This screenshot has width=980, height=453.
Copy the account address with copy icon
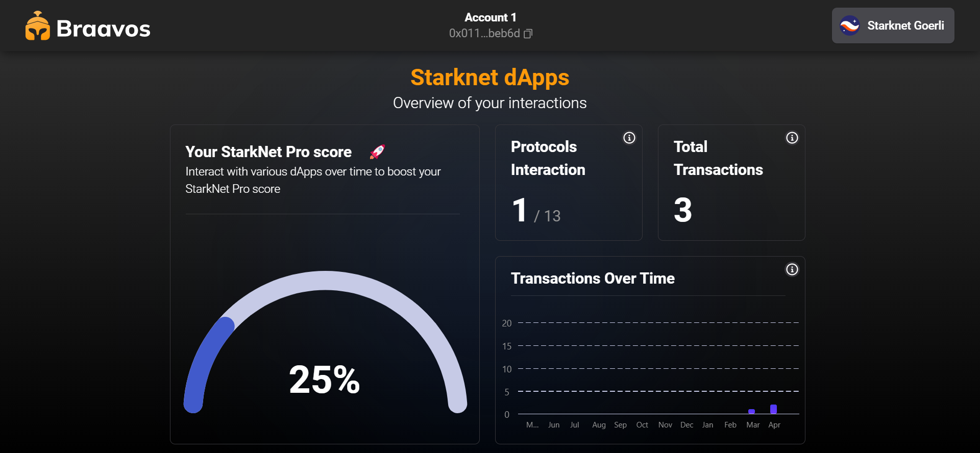(528, 34)
